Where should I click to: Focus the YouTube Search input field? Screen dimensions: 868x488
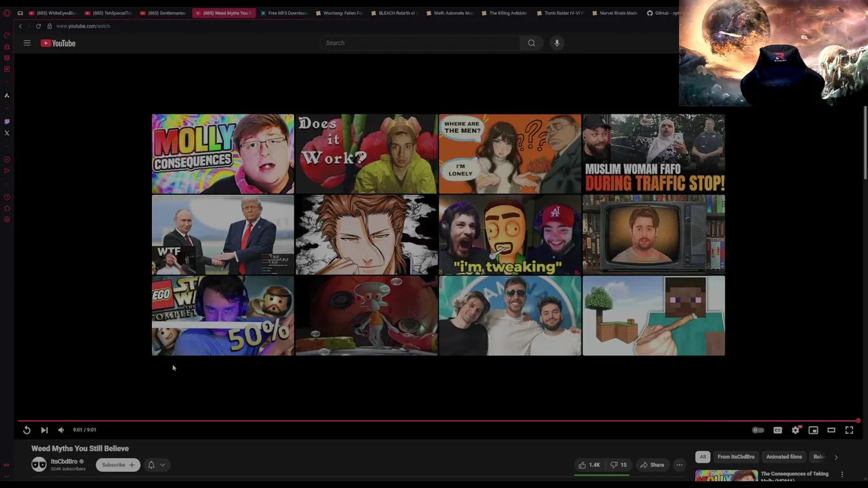tap(420, 43)
